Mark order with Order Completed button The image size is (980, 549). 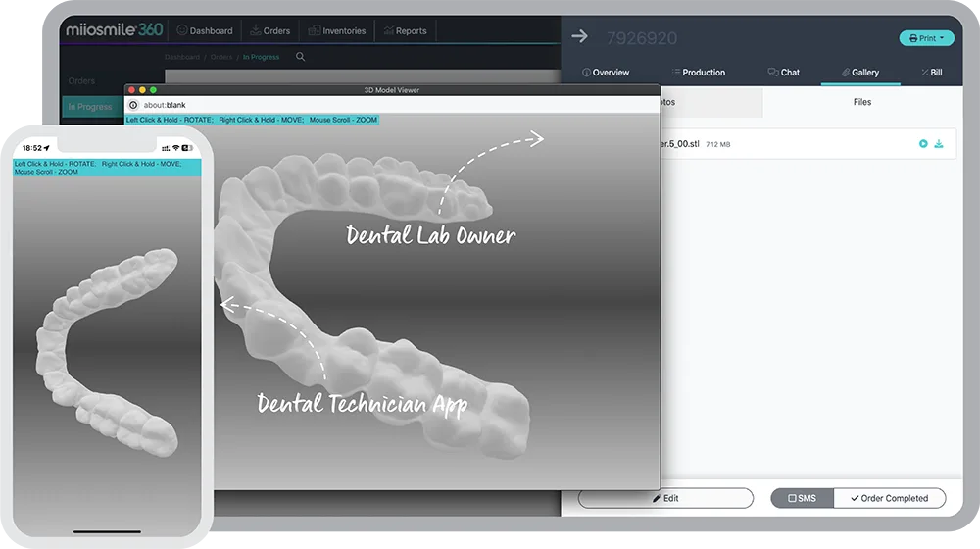(889, 498)
